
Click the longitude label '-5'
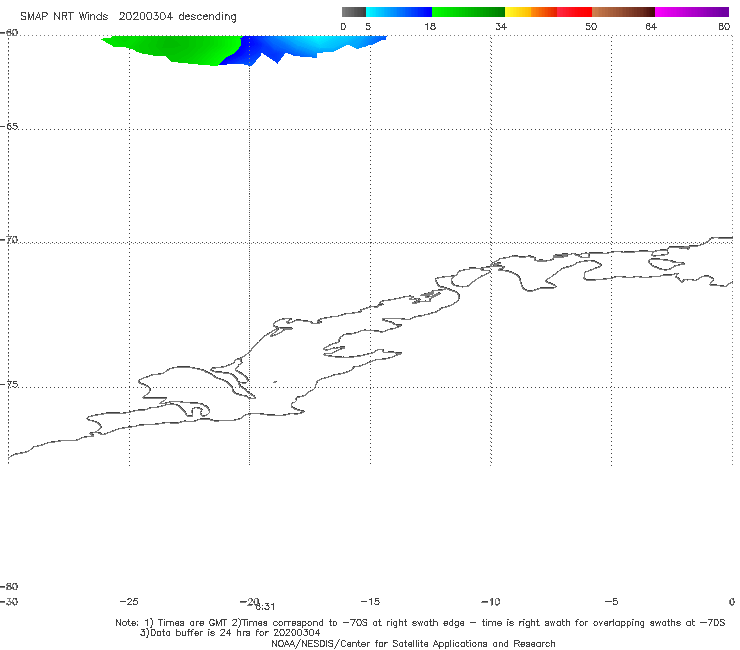coord(611,601)
